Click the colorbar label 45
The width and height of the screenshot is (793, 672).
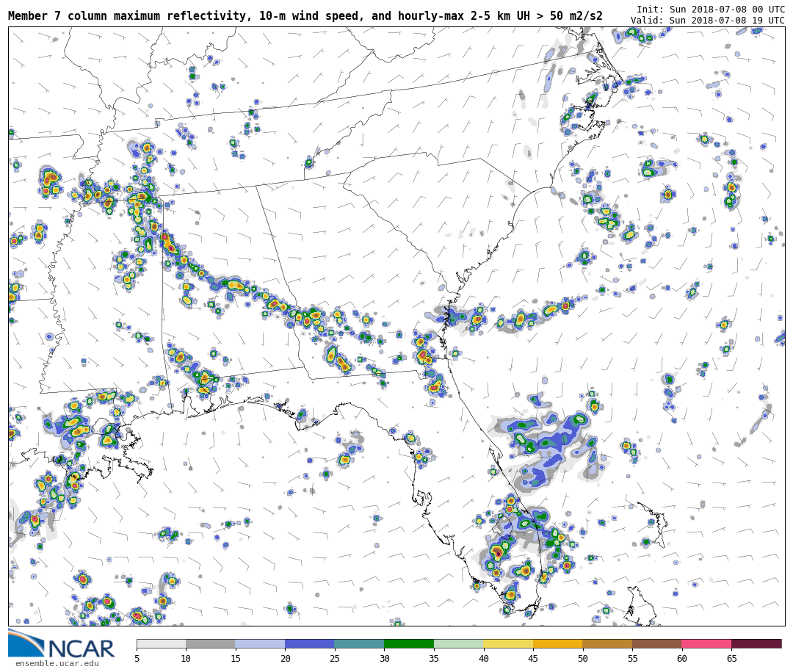point(533,658)
